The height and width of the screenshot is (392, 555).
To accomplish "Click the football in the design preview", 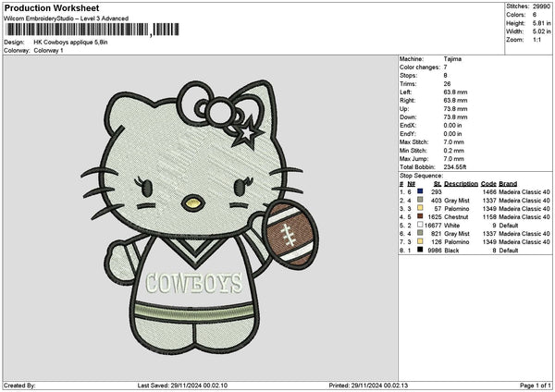I will [290, 235].
